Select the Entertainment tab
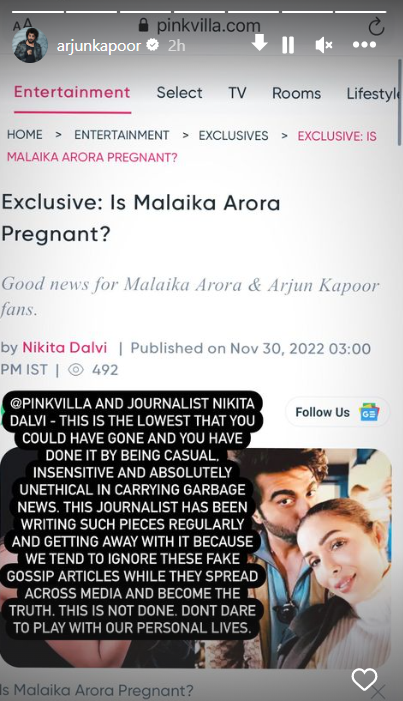Image resolution: width=403 pixels, height=701 pixels. click(x=72, y=92)
